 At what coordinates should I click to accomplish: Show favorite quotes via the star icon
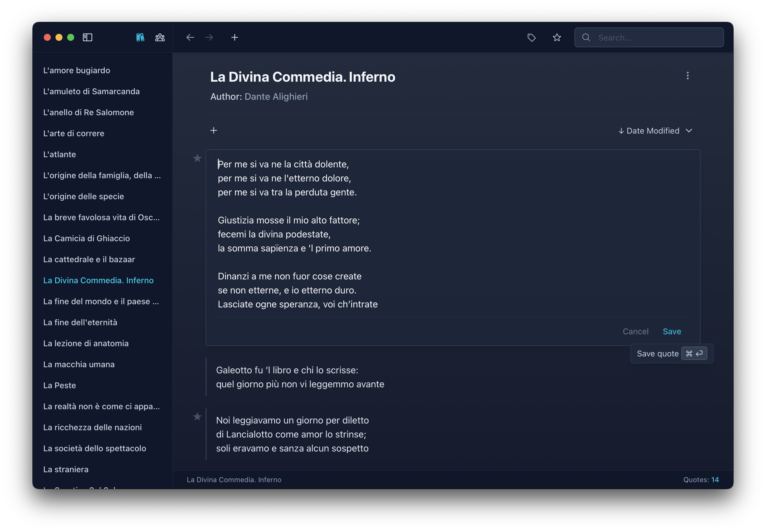pyautogui.click(x=556, y=37)
